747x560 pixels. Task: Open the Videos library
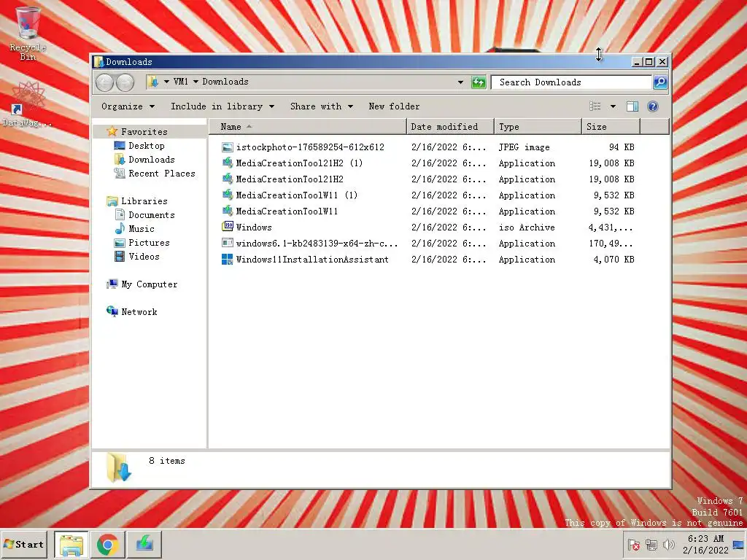144,256
